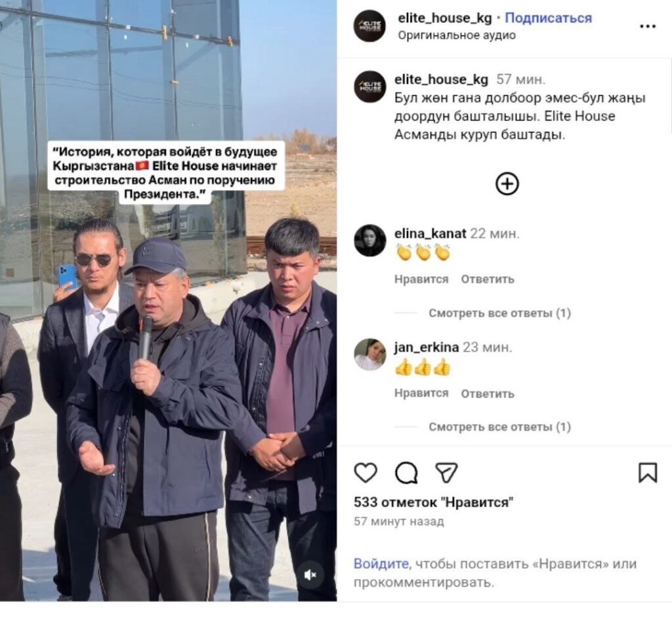The image size is (672, 629).
Task: Click the elite_house_kg username in caption
Action: [x=441, y=80]
